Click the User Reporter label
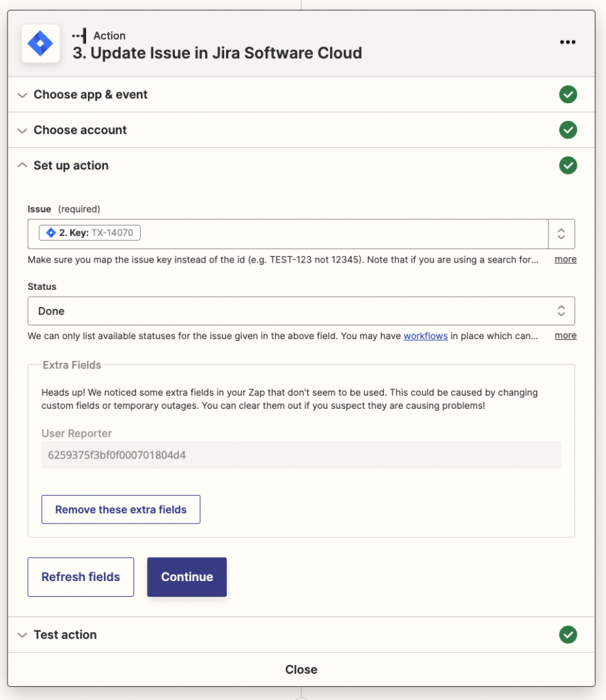Screen dimensions: 606x700 (77, 433)
